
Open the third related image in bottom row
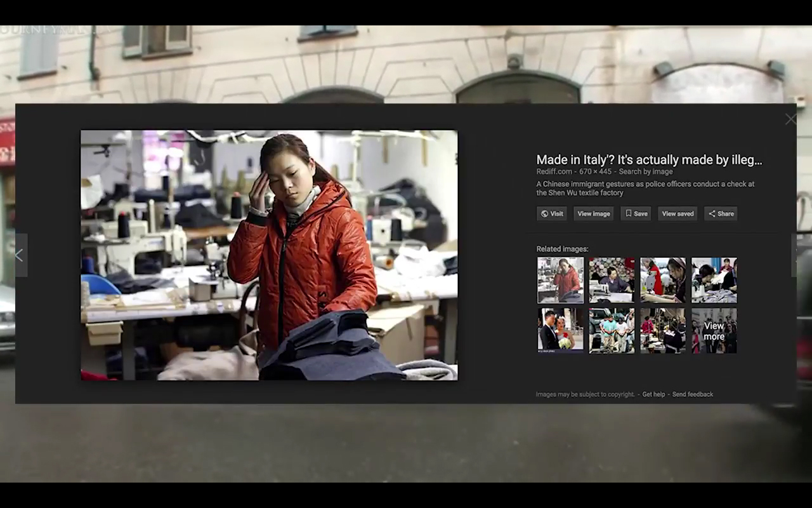click(x=663, y=331)
